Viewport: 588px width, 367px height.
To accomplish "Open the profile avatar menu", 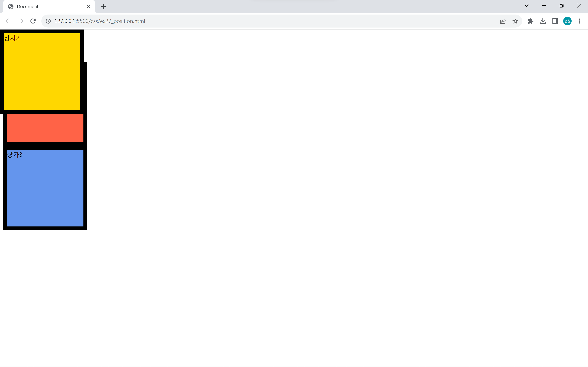I will 567,21.
